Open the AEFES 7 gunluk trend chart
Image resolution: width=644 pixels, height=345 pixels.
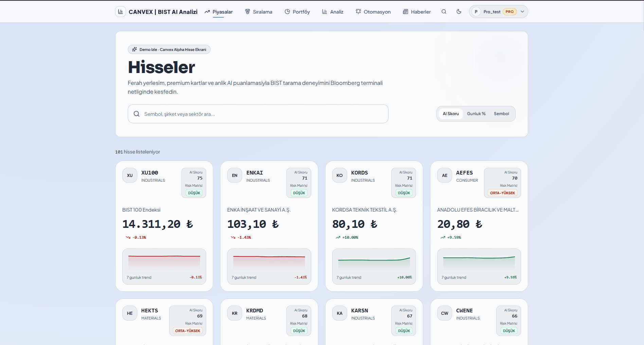pyautogui.click(x=479, y=267)
